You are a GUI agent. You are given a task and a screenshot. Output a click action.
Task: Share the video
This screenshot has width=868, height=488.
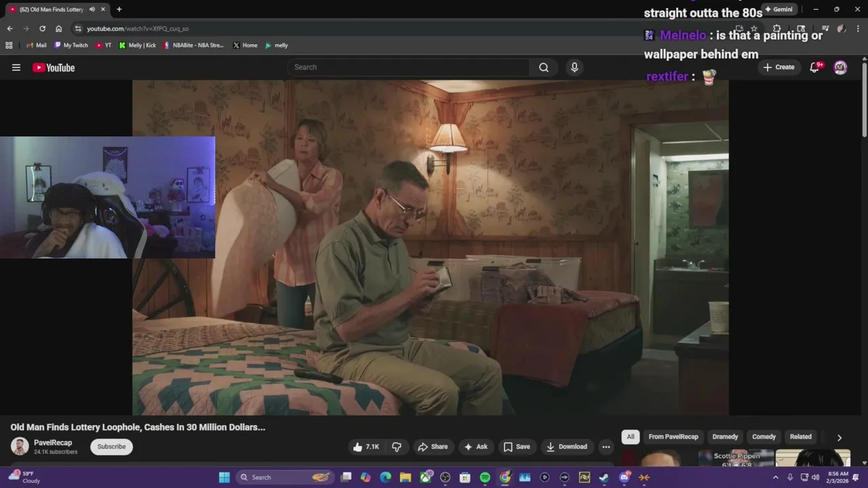(433, 447)
